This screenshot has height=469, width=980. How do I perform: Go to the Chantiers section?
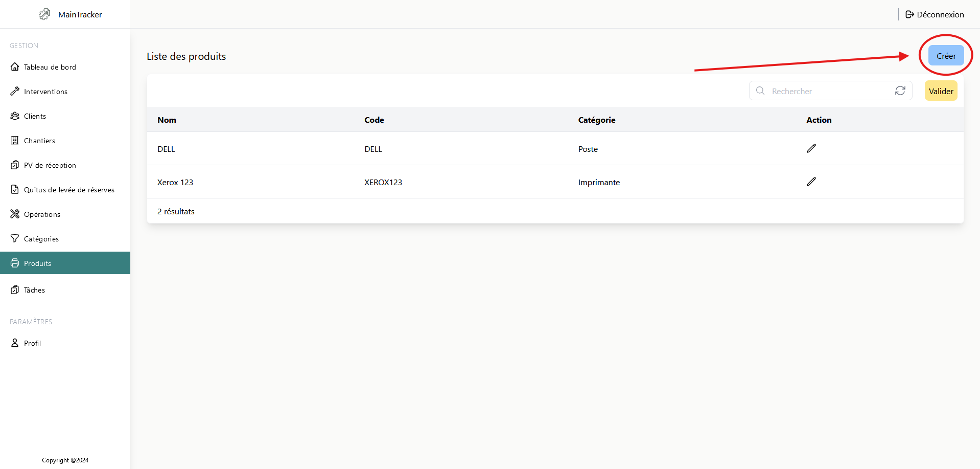coord(39,141)
